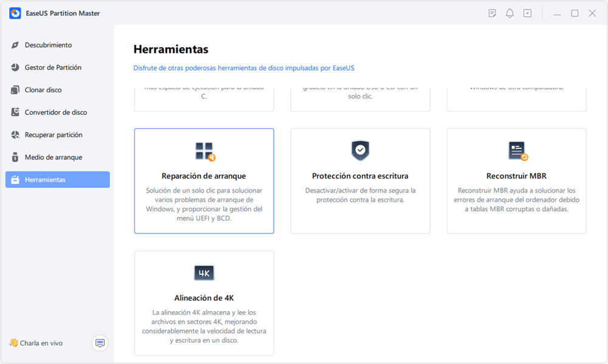Open Descubrimiento section
The width and height of the screenshot is (608, 364).
tap(57, 45)
